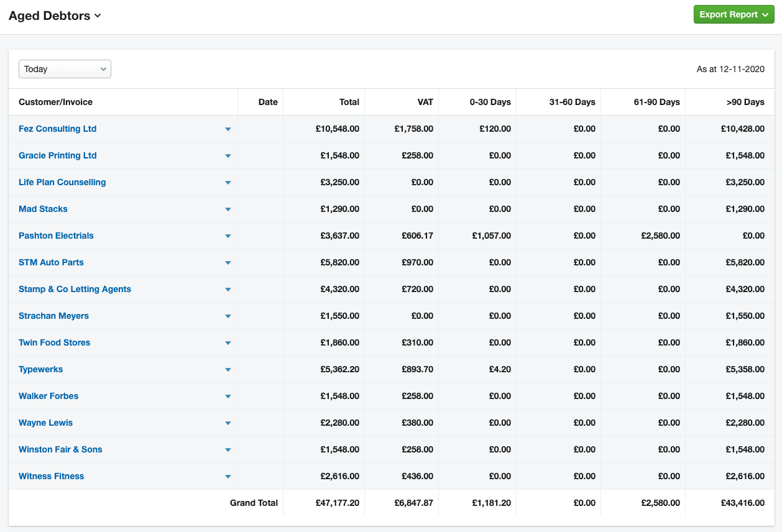Open the STM Auto Parts customer record
Viewport: 782px width, 532px height.
(x=51, y=262)
